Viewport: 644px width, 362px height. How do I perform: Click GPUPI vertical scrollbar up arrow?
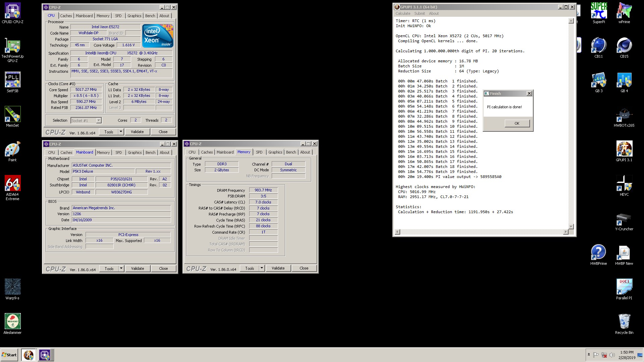571,21
